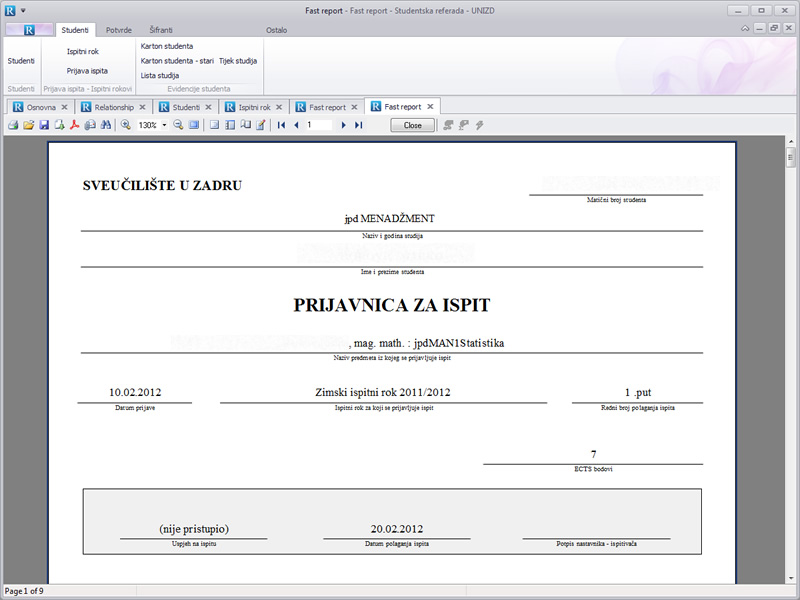Close the Relationship tab
Viewport: 800px width, 600px height.
(x=142, y=107)
